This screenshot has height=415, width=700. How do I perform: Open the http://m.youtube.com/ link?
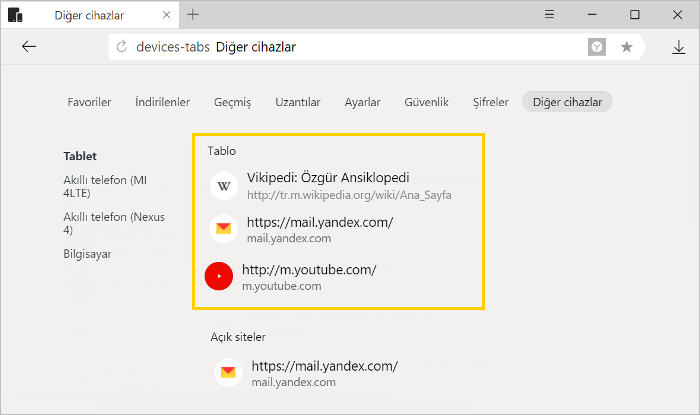point(309,270)
